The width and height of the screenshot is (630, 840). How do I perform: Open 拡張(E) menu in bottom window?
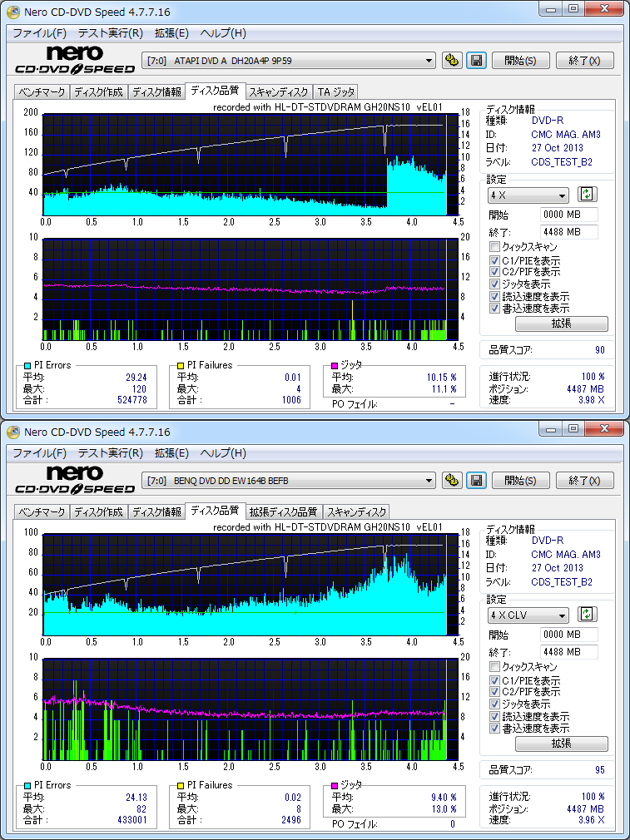pos(171,453)
